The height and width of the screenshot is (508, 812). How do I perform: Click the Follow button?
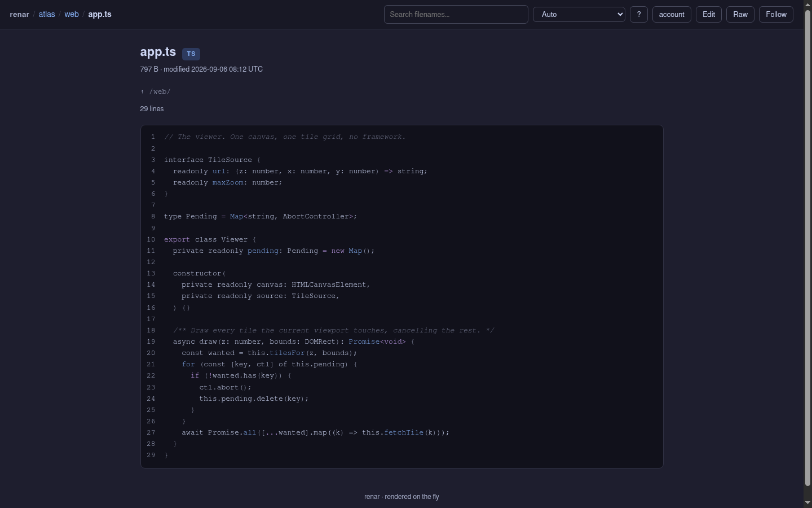[x=776, y=15]
